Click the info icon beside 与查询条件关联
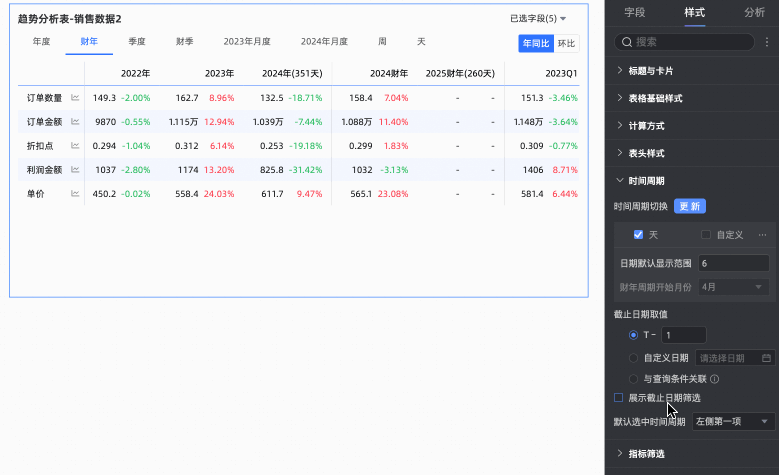This screenshot has width=779, height=475. click(x=714, y=379)
